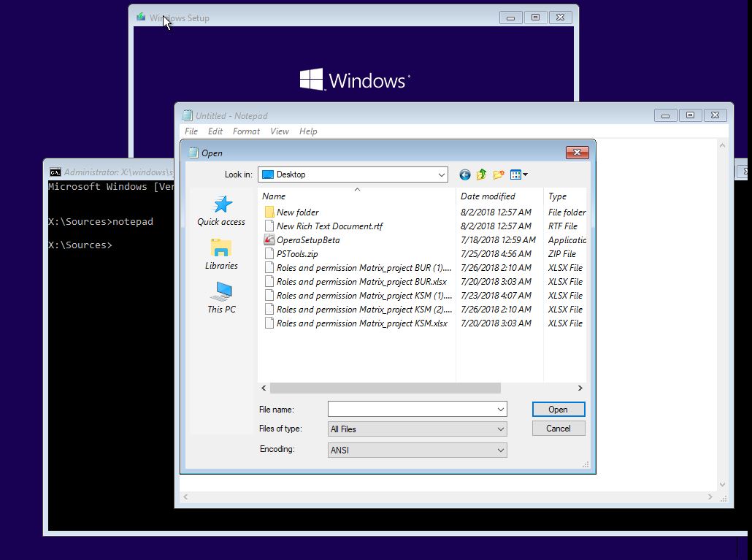Image resolution: width=752 pixels, height=560 pixels.
Task: Select This PC in the places bar
Action: click(x=221, y=298)
